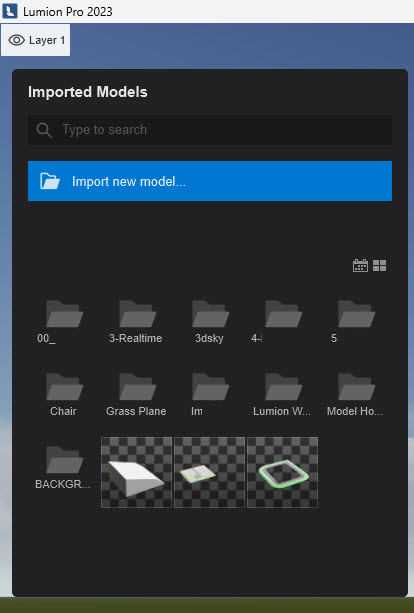Toggle Layer 1 visibility eye icon
The height and width of the screenshot is (613, 414).
tap(16, 40)
